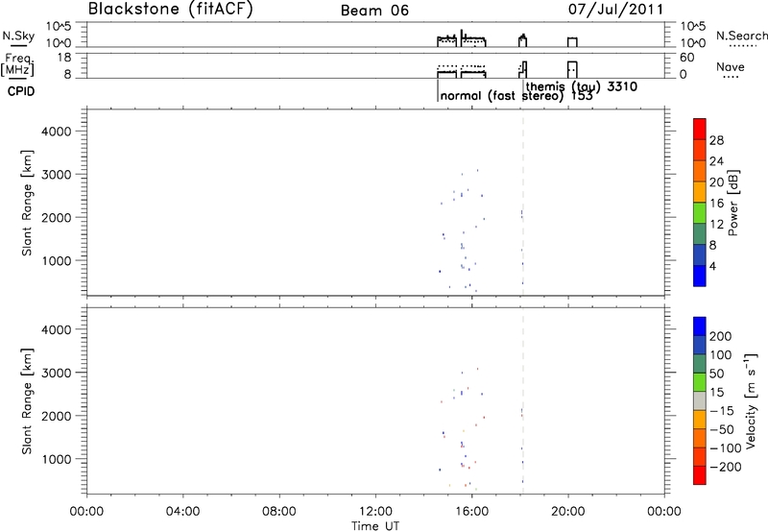The width and height of the screenshot is (768, 532).
Task: Click the 4 tick on Power color bar
Action: pos(713,267)
